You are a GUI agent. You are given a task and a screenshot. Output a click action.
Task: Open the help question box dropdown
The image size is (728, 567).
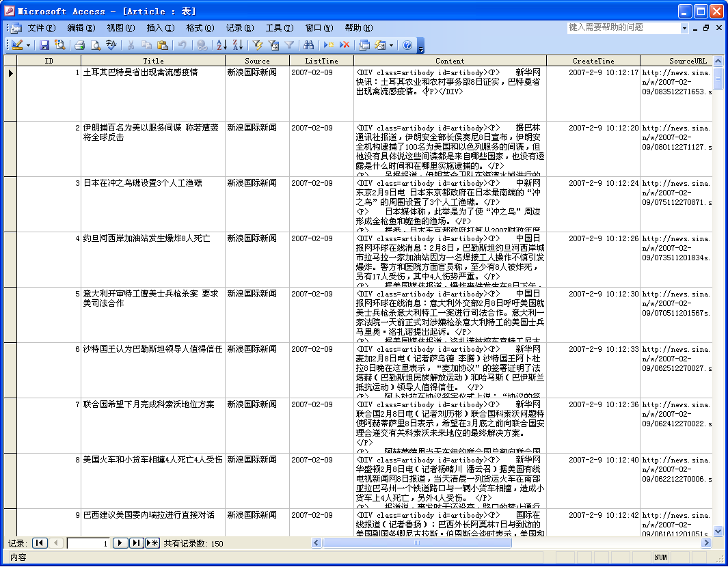[684, 28]
